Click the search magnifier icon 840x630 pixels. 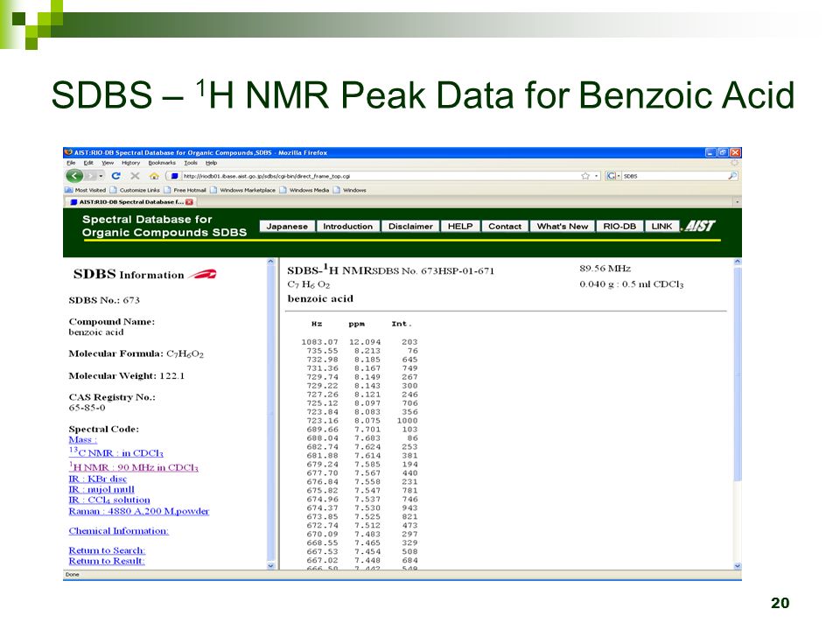732,176
